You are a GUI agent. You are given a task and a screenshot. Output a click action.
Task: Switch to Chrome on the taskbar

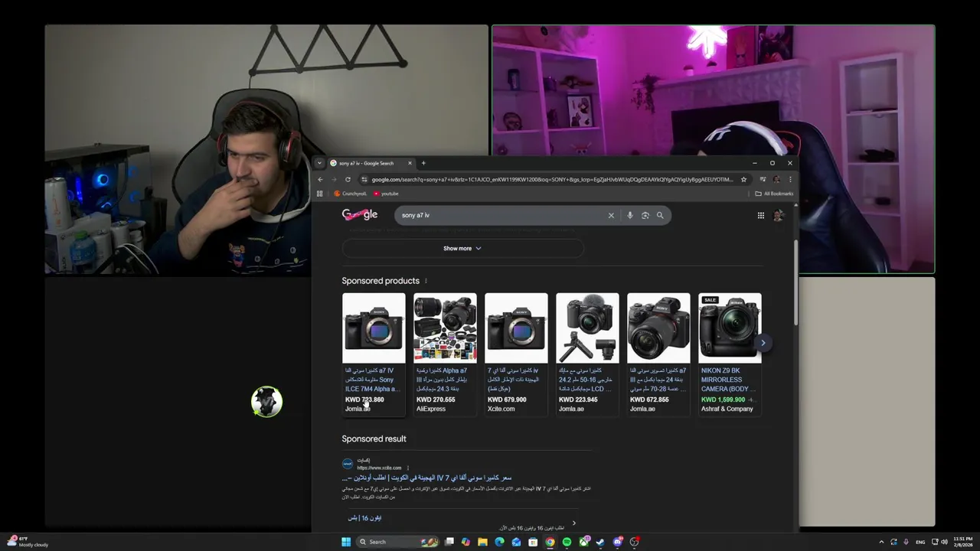[x=550, y=542]
